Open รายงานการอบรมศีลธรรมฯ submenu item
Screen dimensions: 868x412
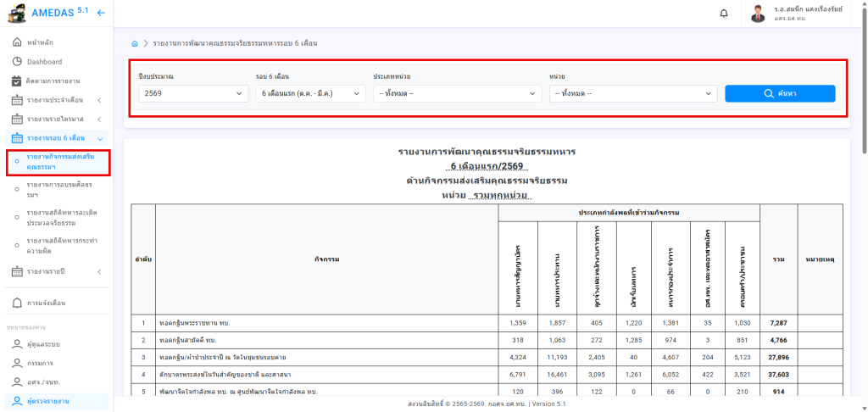(58, 190)
